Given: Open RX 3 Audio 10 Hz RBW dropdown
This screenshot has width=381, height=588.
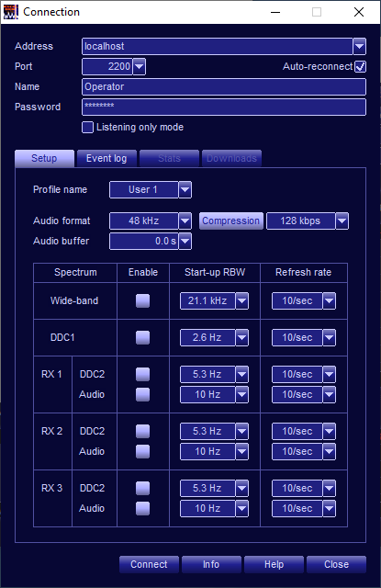Looking at the screenshot, I should [x=242, y=508].
